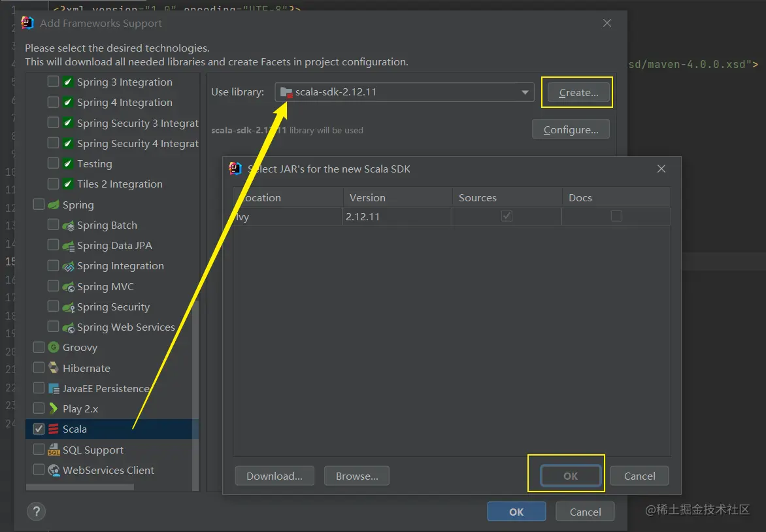Enable the Spring 4 Integration checkbox
The width and height of the screenshot is (766, 532).
53,101
